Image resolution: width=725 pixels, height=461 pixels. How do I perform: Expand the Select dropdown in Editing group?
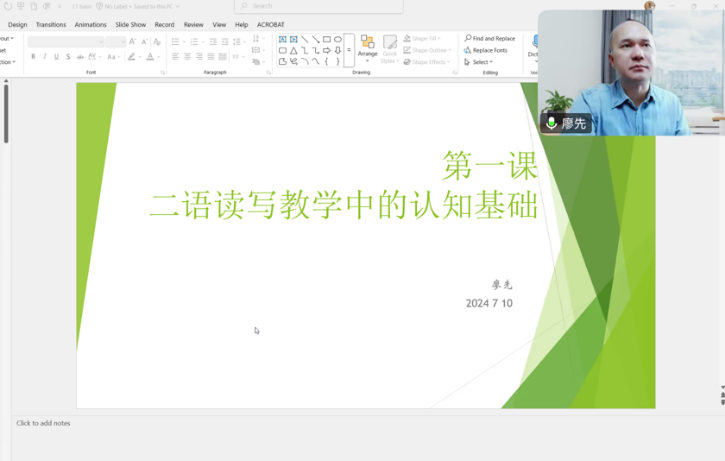click(481, 62)
